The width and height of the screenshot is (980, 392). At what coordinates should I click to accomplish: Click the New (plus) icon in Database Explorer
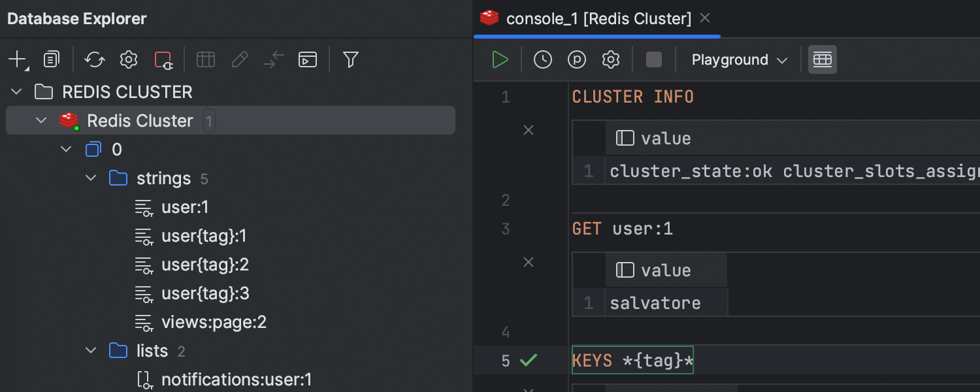17,60
